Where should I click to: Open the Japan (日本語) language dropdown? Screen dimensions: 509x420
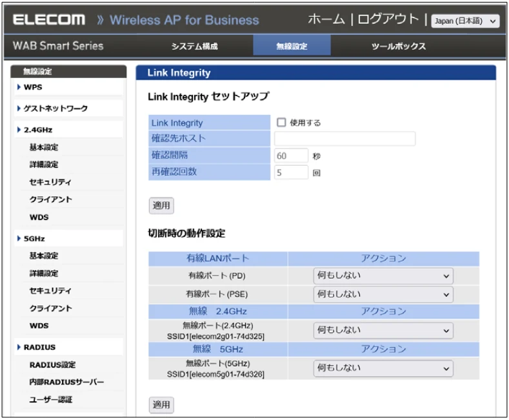tap(465, 21)
